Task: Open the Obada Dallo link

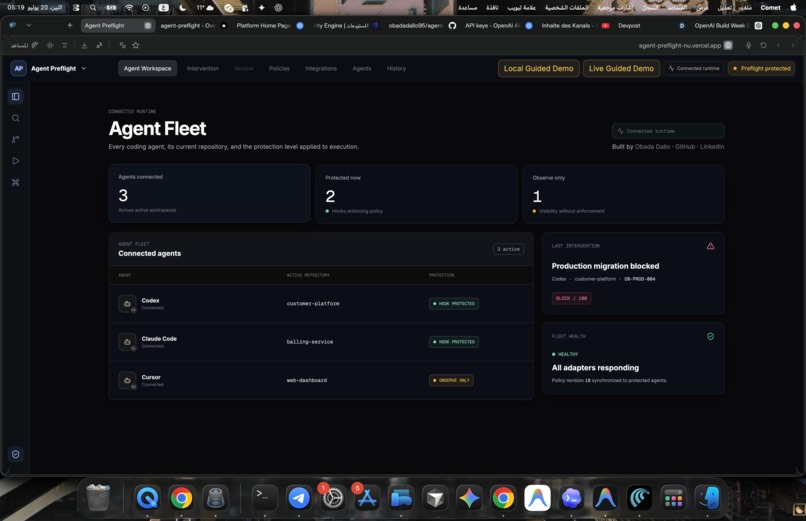Action: pos(652,147)
